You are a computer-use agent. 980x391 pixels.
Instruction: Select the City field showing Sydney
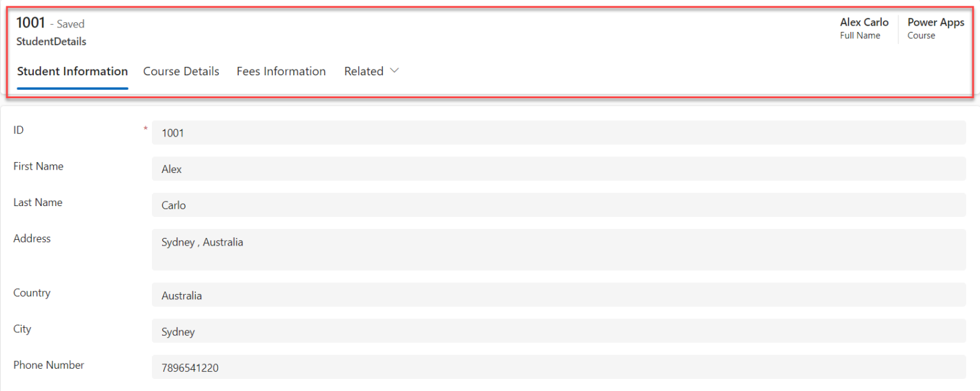point(558,332)
